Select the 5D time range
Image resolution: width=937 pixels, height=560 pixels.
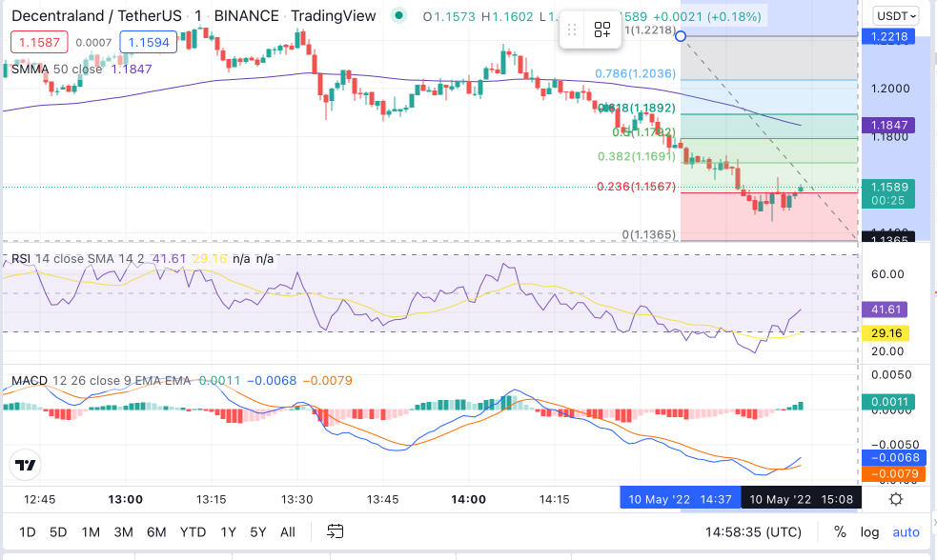58,532
